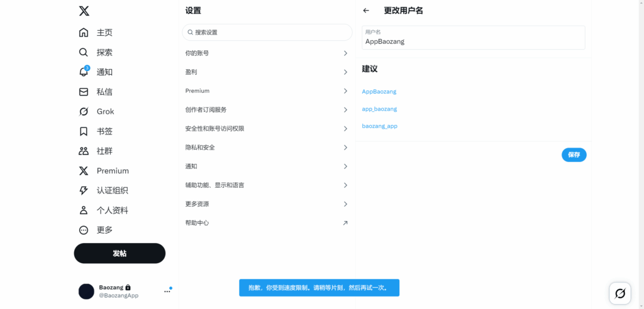Click the 建议 heading
Image resolution: width=644 pixels, height=309 pixels.
coord(370,69)
